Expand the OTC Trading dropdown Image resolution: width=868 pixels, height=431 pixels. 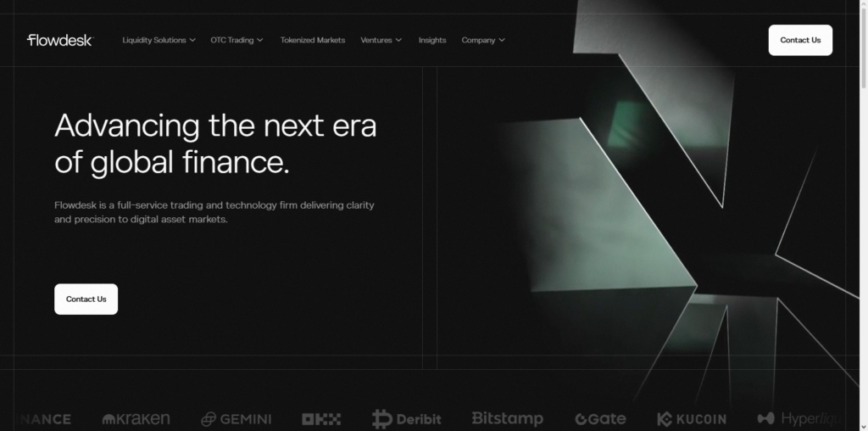pos(237,40)
